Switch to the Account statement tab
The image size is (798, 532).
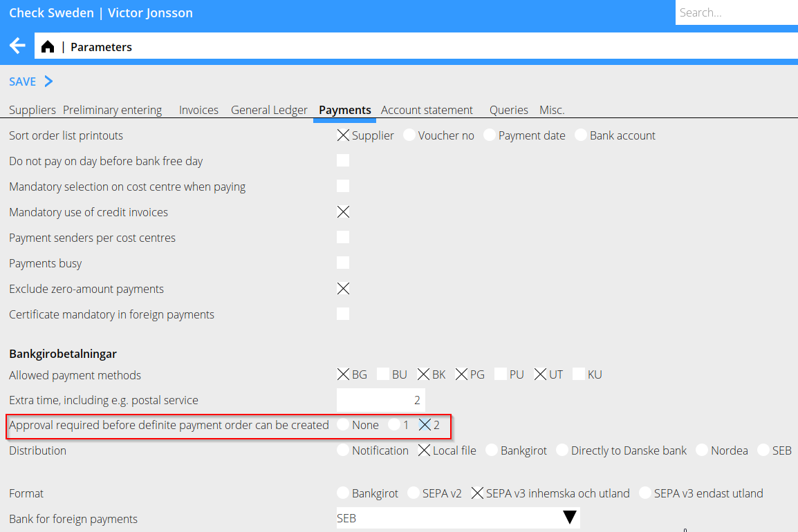[x=427, y=110]
